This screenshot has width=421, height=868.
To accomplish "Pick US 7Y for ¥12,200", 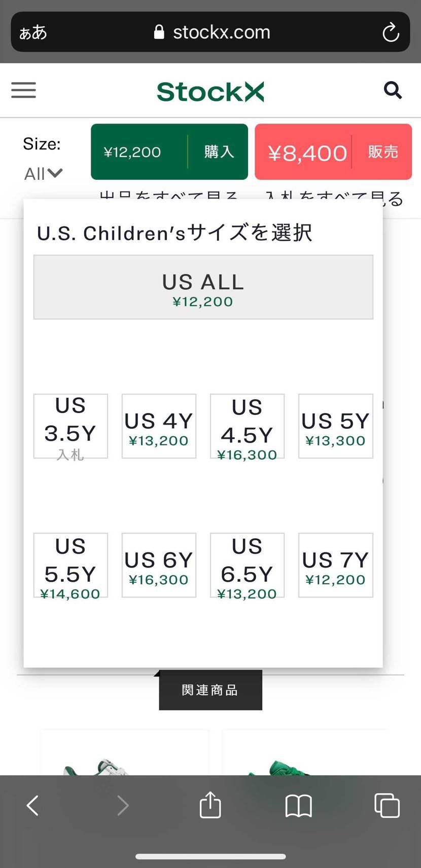I will click(336, 565).
